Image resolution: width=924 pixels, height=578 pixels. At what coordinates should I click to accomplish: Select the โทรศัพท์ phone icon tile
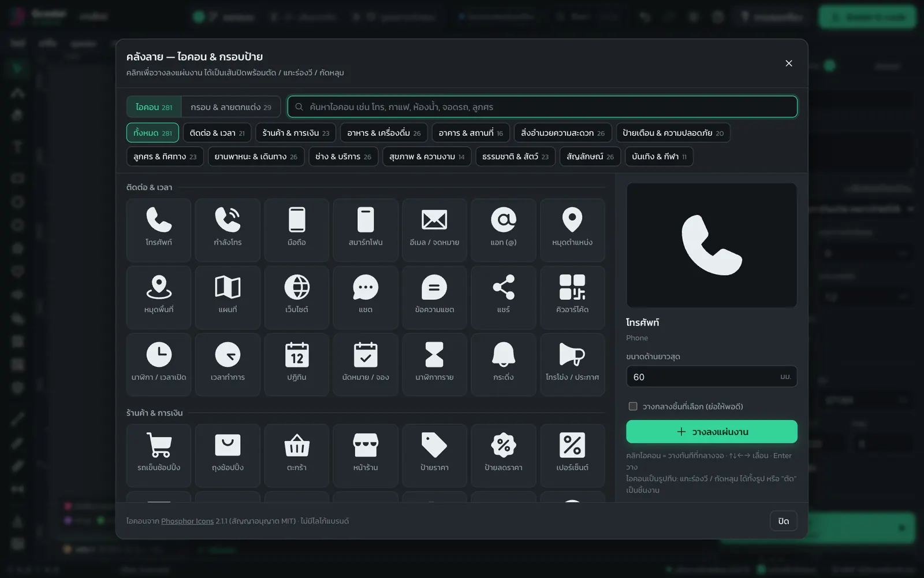pyautogui.click(x=159, y=230)
